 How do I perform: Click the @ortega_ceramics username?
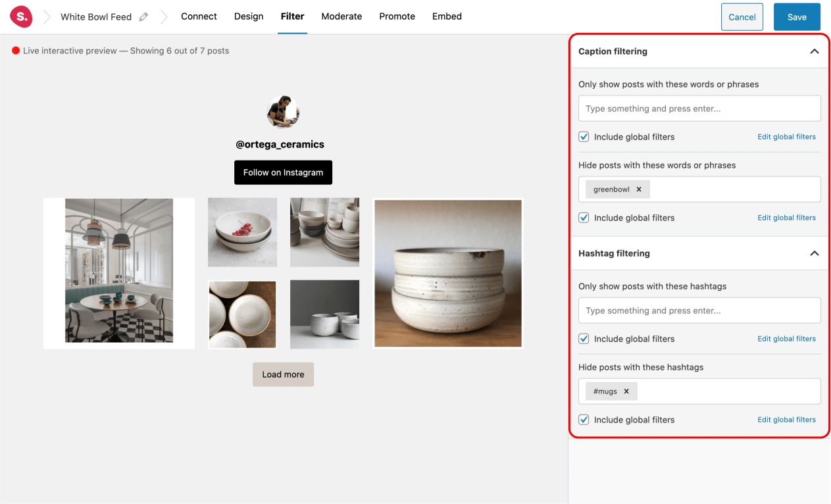[280, 144]
